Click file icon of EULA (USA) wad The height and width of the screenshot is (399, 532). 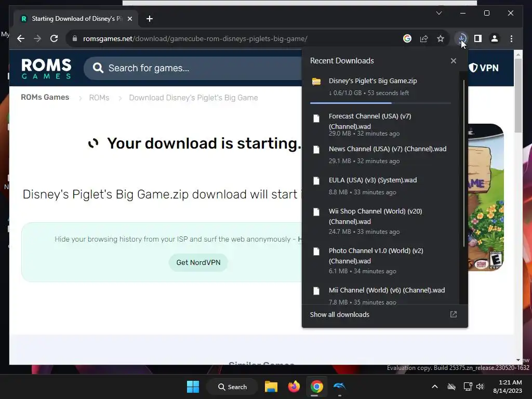tap(316, 181)
